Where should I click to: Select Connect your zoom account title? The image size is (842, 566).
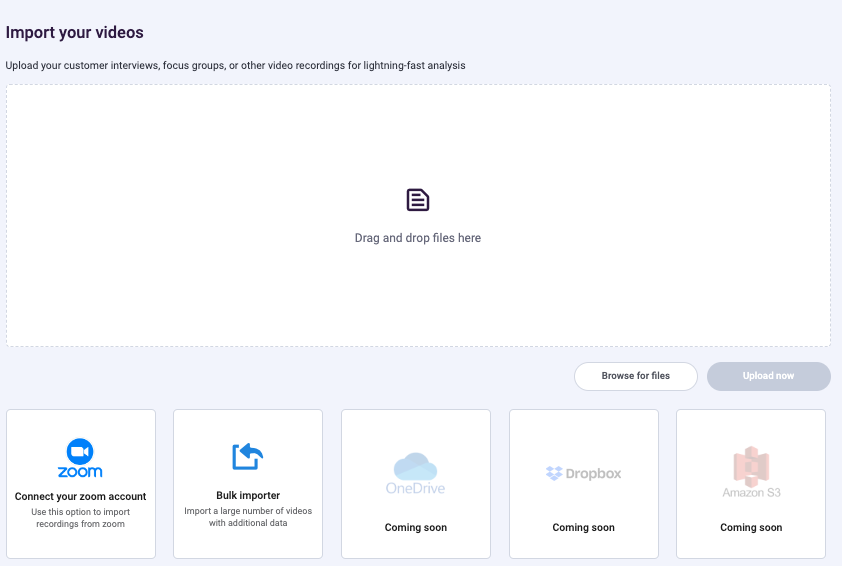(x=81, y=496)
